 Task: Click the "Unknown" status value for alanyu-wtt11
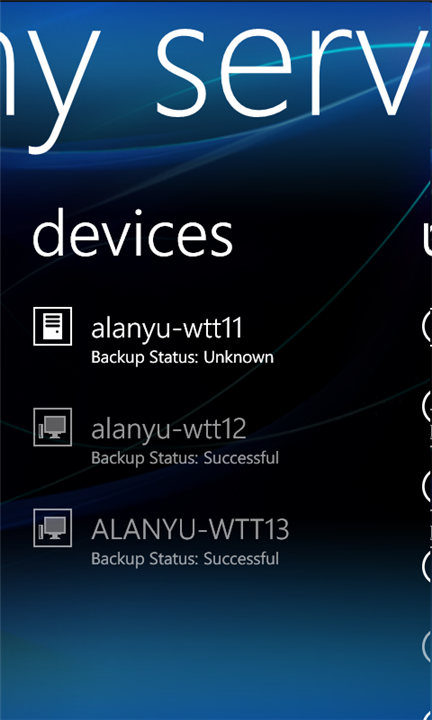point(239,358)
